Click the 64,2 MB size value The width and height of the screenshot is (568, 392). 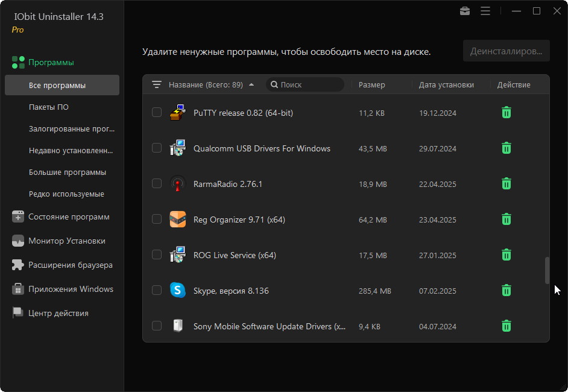(x=373, y=220)
